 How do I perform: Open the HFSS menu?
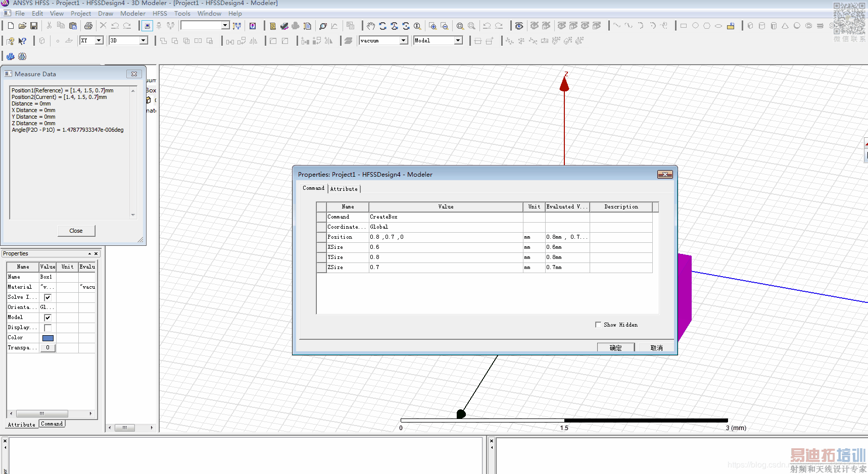160,14
